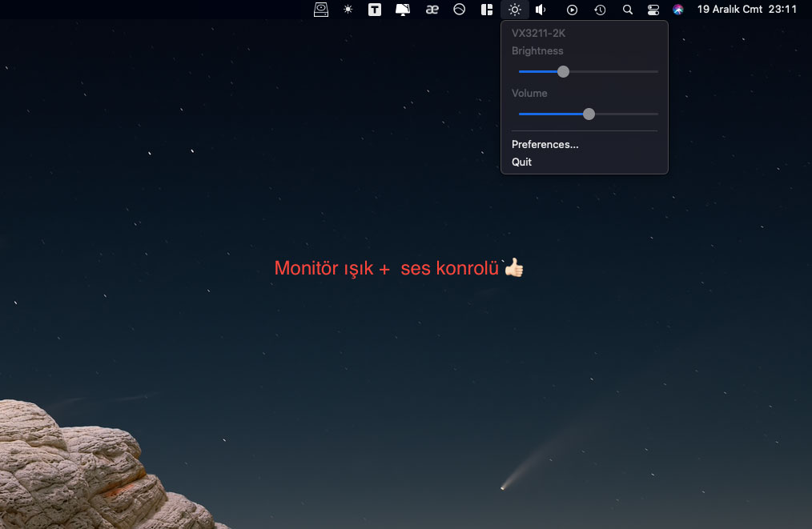Open Preferences... from the dropdown menu
Image resolution: width=812 pixels, height=529 pixels.
[x=545, y=145]
